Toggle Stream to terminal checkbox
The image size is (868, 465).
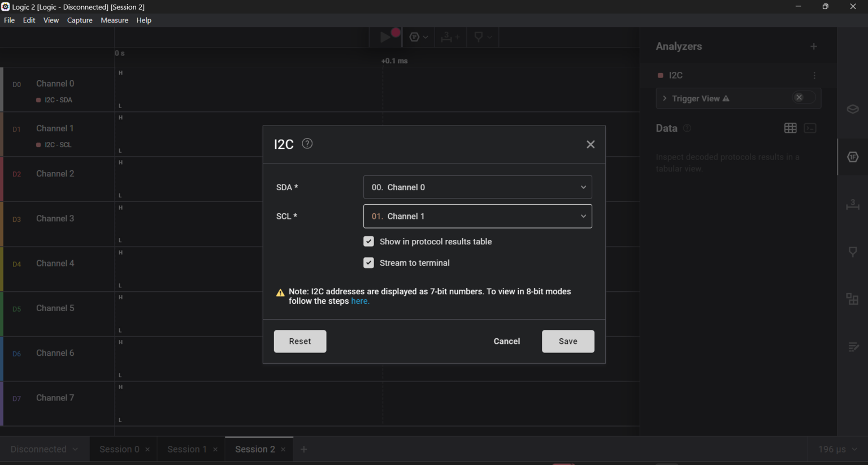click(x=368, y=263)
